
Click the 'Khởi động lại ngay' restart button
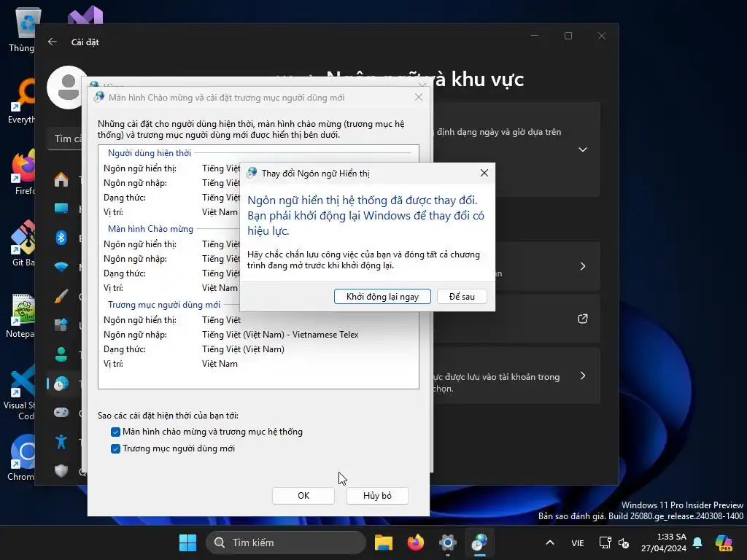382,296
